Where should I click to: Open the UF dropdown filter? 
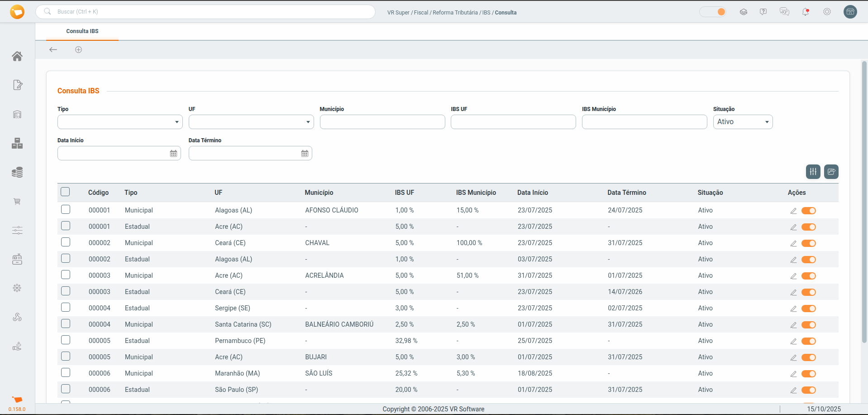[251, 122]
